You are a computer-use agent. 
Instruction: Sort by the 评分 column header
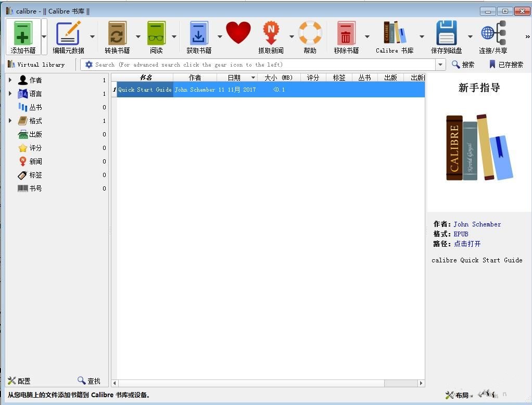click(313, 78)
